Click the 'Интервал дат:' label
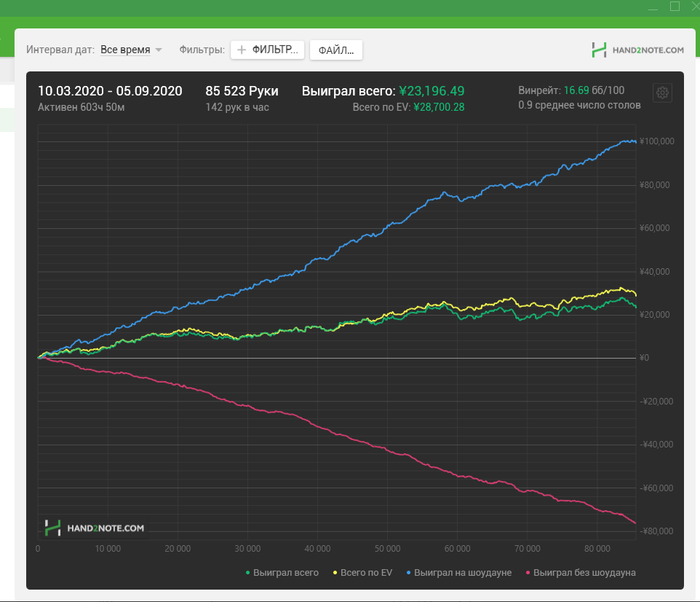 [x=60, y=50]
